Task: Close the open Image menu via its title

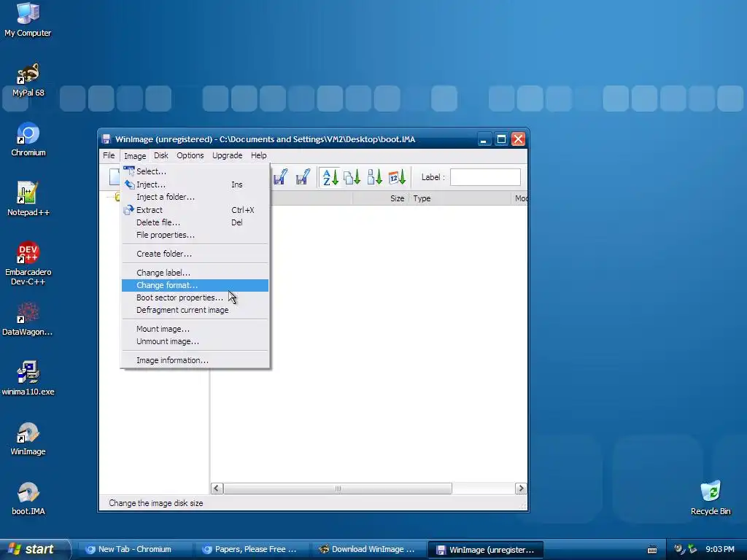Action: click(135, 156)
